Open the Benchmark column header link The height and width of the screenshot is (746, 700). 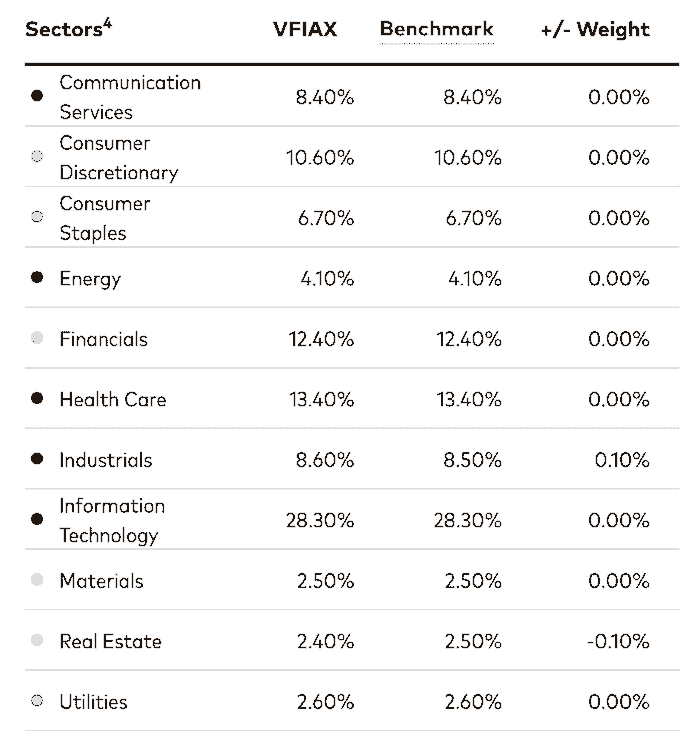click(436, 29)
